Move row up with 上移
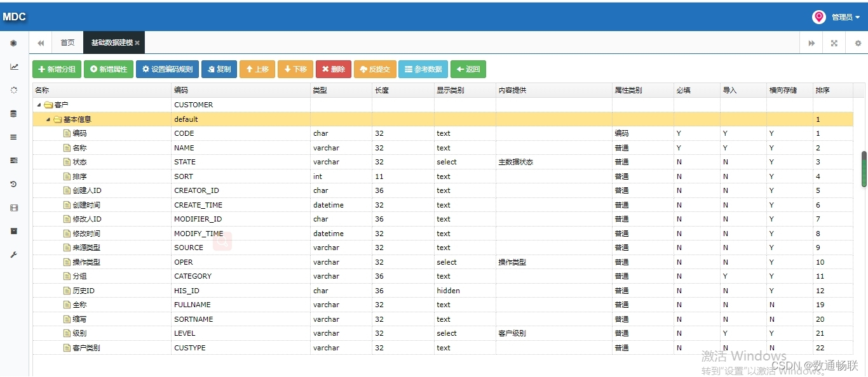 [x=257, y=69]
